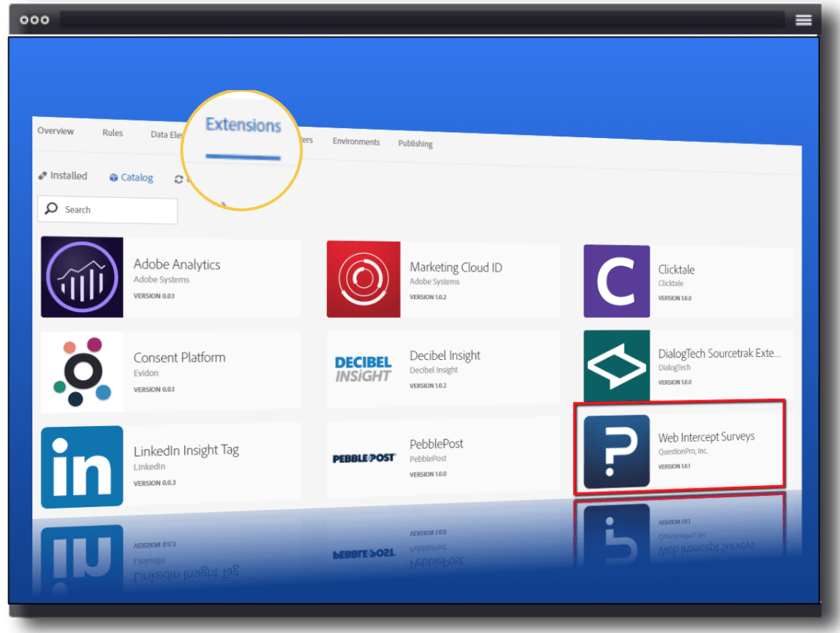This screenshot has height=633, width=840.
Task: Click the Web Intercept Surveys question-mark icon
Action: (x=616, y=451)
